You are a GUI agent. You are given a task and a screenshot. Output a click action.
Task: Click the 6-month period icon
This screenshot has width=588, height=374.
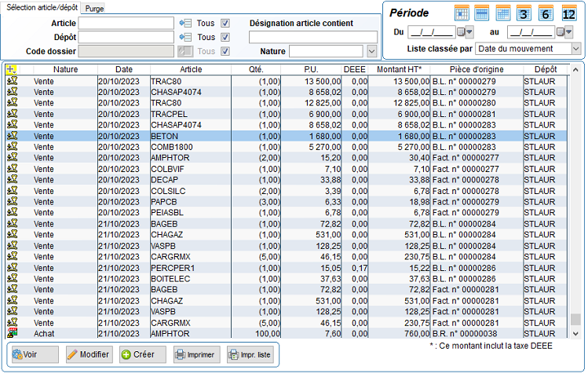pos(546,13)
